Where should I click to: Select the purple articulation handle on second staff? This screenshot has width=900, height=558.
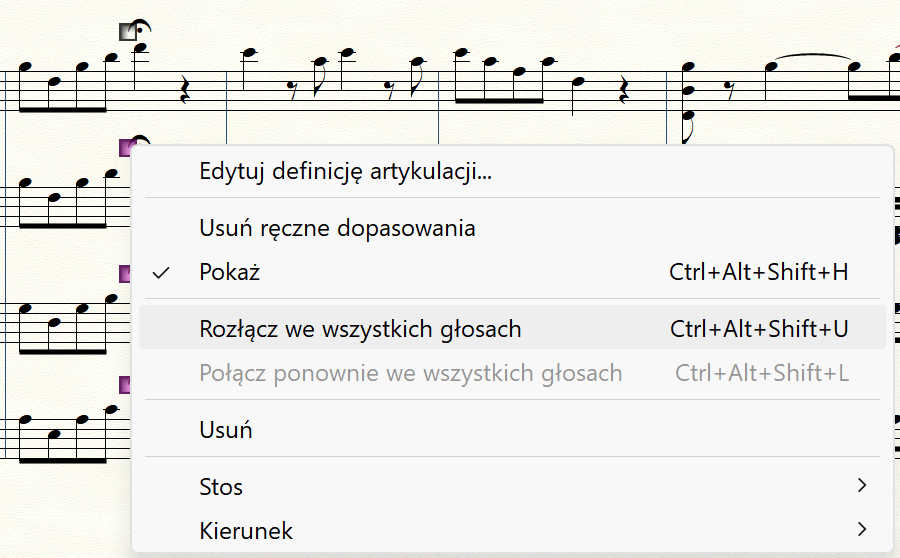click(125, 148)
